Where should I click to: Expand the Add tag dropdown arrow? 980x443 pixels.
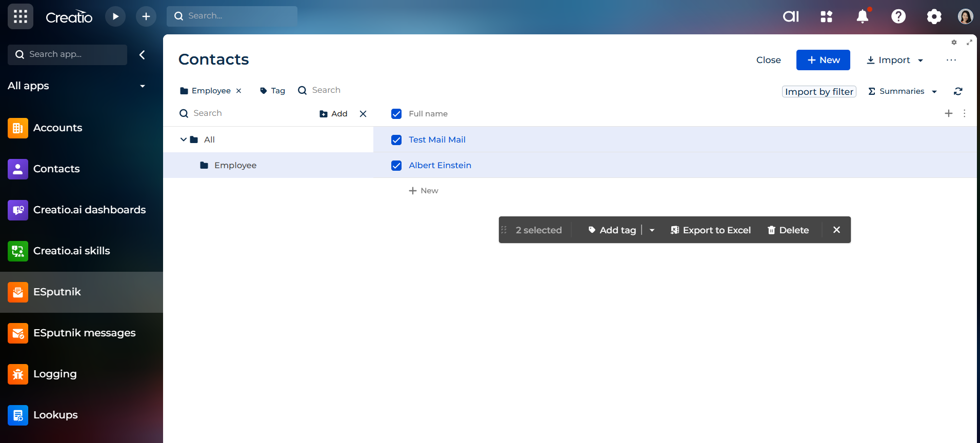(x=652, y=230)
